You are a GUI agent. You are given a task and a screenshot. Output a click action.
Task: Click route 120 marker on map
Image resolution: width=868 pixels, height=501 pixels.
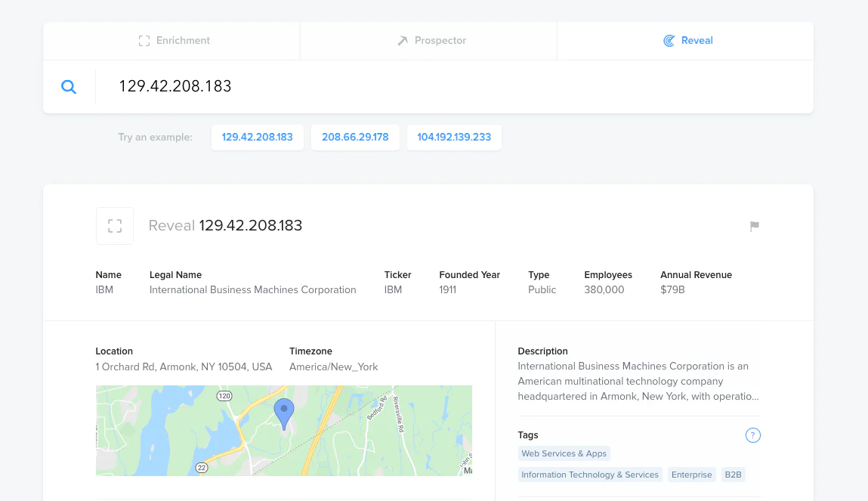(x=224, y=396)
